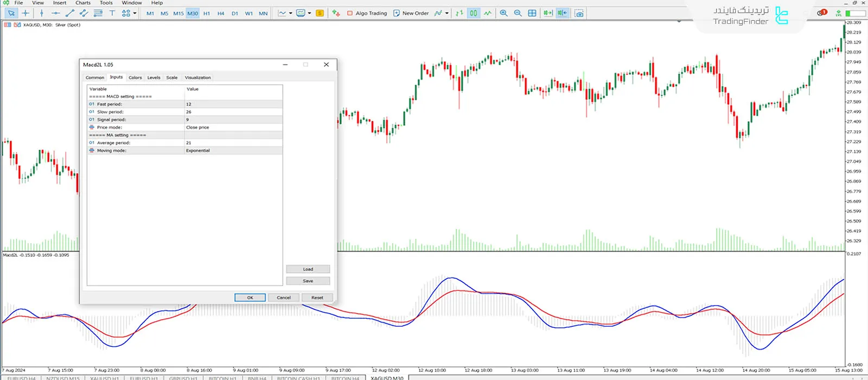Screen dimensions: 868x380
Task: Choose the Fibonacci retracement tool
Action: click(98, 13)
